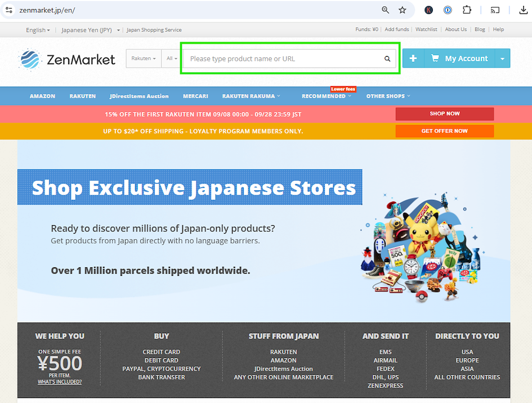Open the All category dropdown
Viewport: 532px width, 403px height.
(172, 59)
